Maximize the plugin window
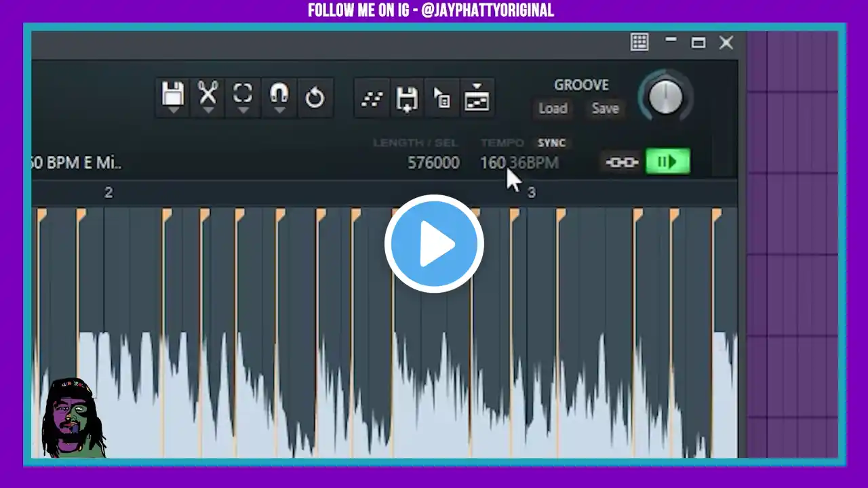 pos(698,43)
